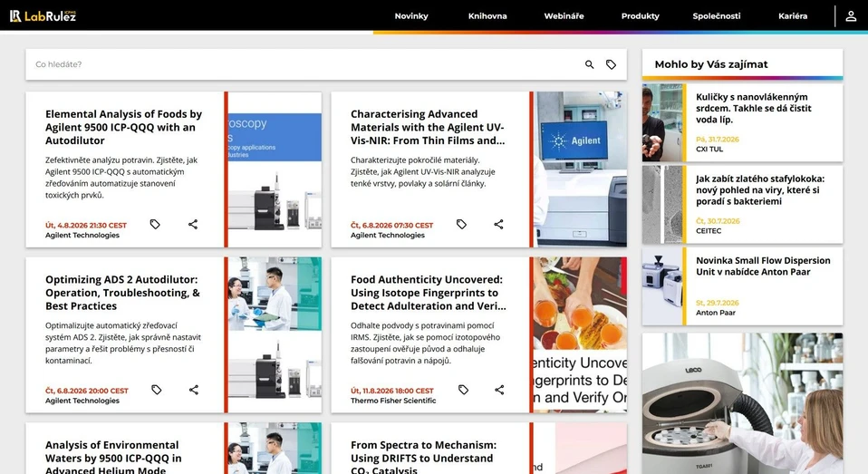Share the Elemental Analysis of Foods webinar
The image size is (868, 474).
coord(193,224)
